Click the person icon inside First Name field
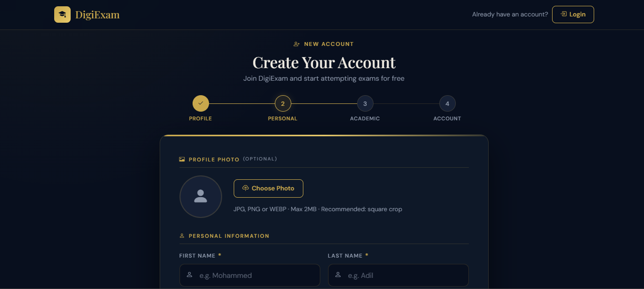 point(189,275)
